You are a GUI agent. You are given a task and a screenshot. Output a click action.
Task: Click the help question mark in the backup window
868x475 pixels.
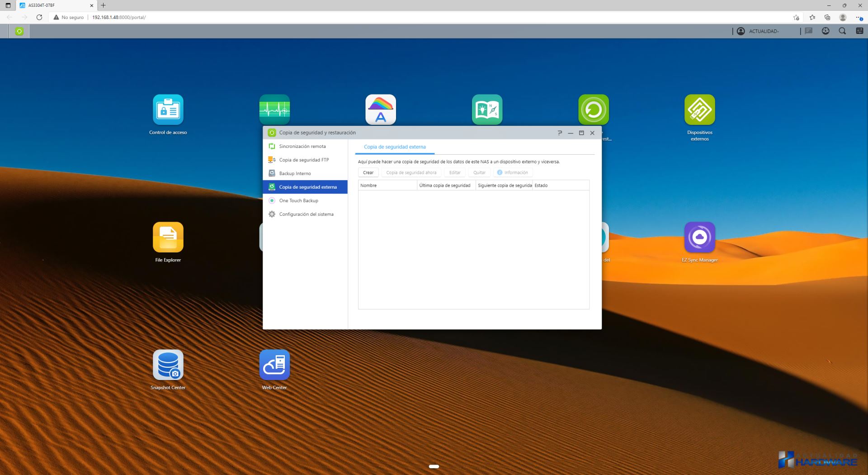point(560,133)
